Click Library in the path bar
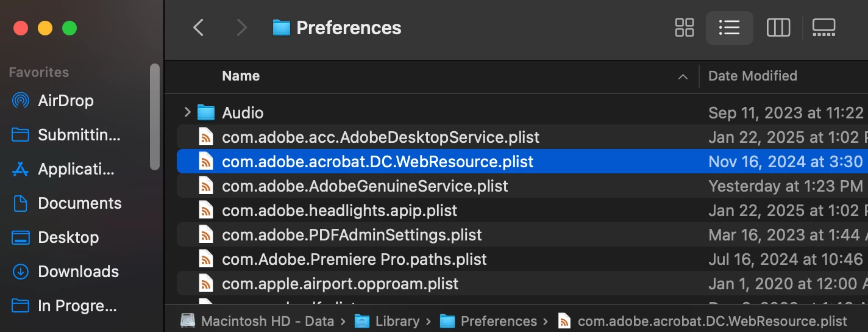 point(397,321)
